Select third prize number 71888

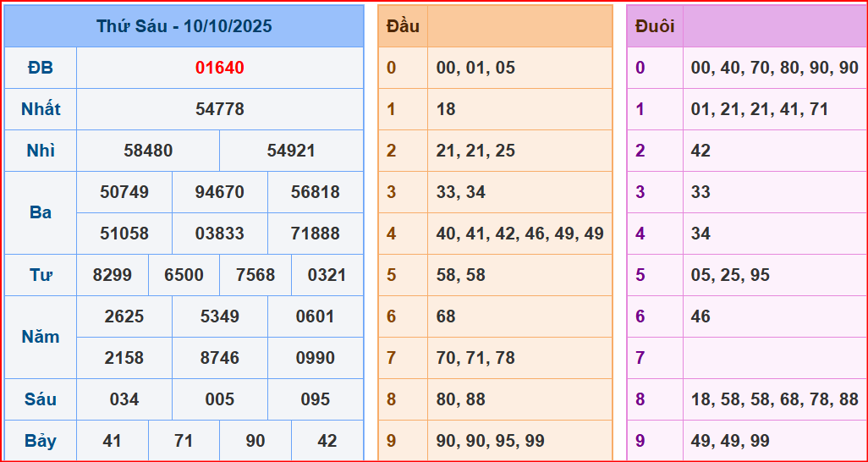click(316, 234)
